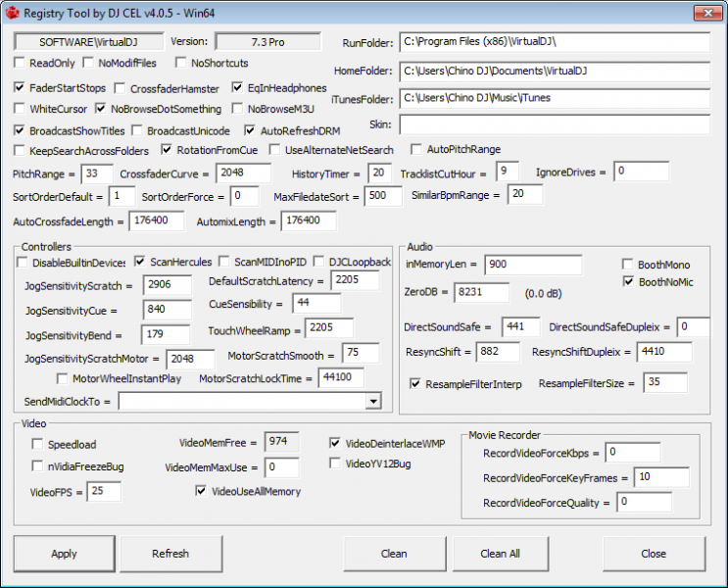Screen dimensions: 728x588
Task: Click the HistoryTimer field
Action: click(380, 172)
